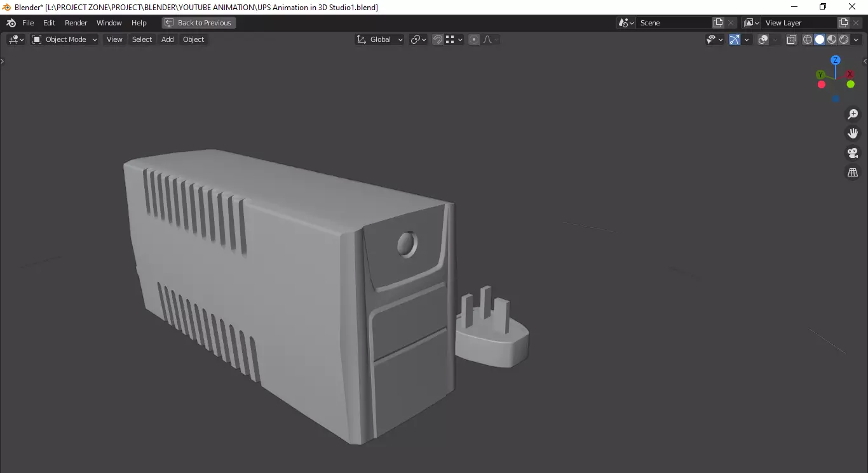Toggle X-ray mode

791,39
